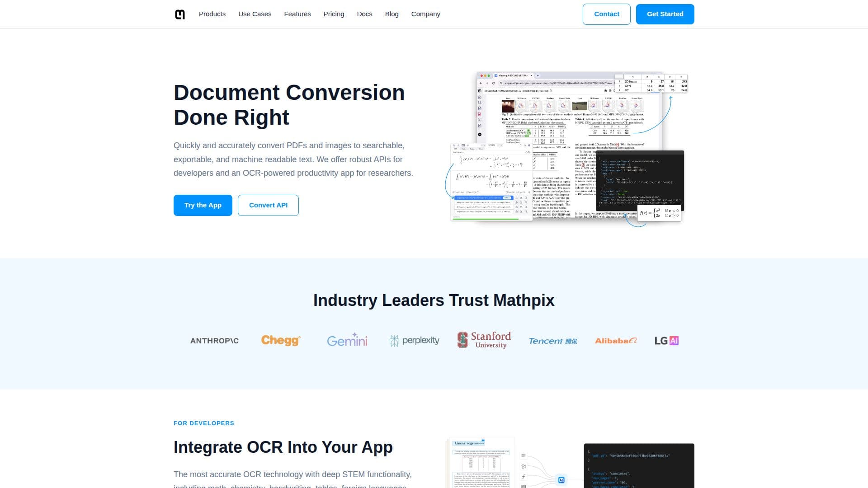Click the Get Started button
This screenshot has width=868, height=488.
[665, 14]
